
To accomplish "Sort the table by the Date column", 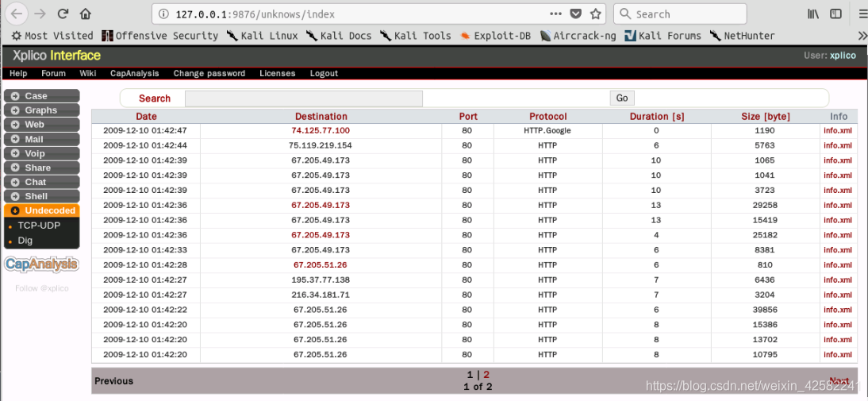I will coord(146,116).
